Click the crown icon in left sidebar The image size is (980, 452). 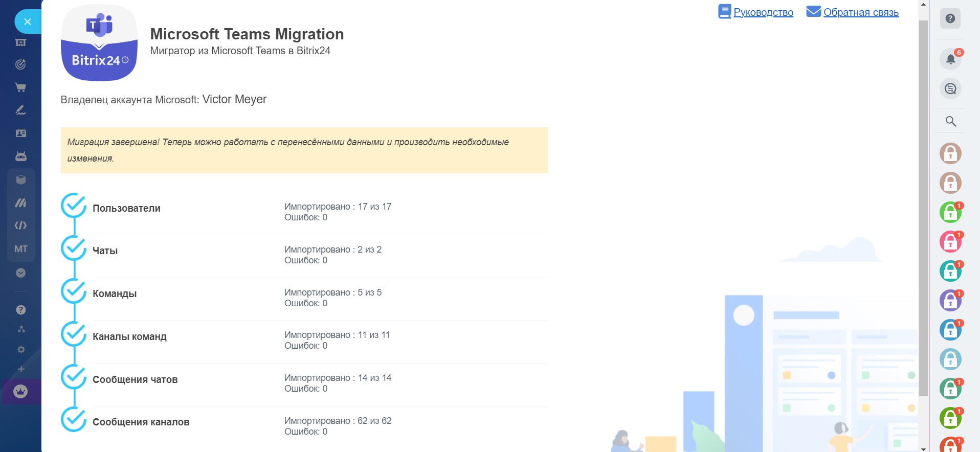pyautogui.click(x=20, y=392)
